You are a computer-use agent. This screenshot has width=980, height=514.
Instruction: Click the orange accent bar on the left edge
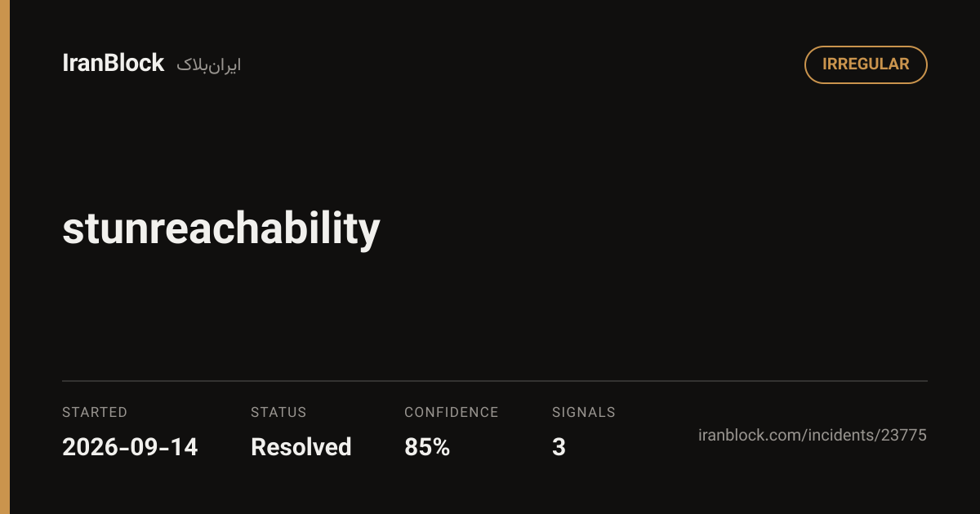pos(5,257)
